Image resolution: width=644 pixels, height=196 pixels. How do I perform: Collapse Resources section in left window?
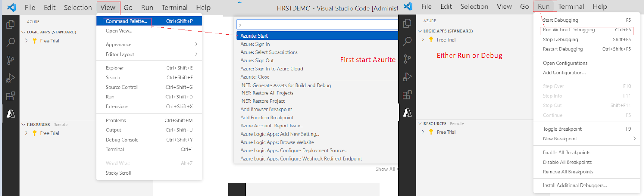point(23,125)
